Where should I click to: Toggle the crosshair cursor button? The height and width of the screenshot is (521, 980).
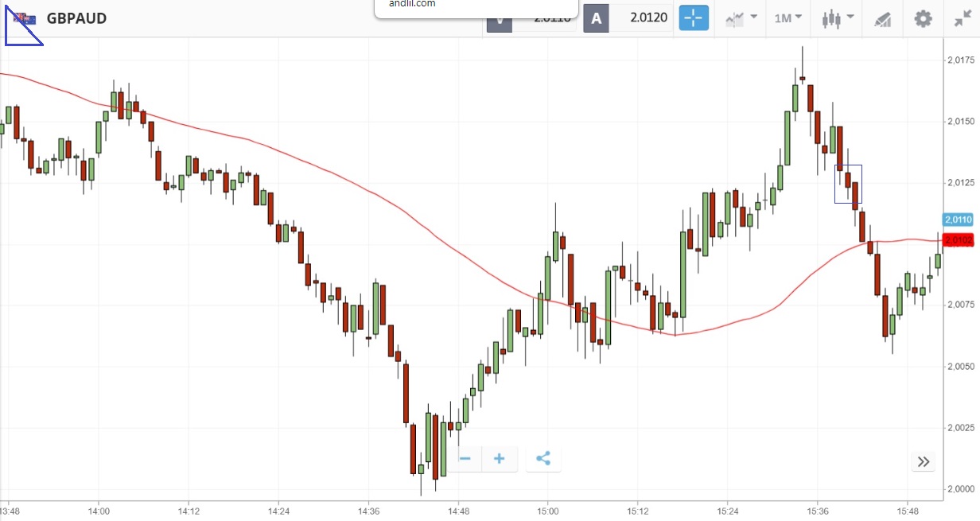pyautogui.click(x=693, y=18)
